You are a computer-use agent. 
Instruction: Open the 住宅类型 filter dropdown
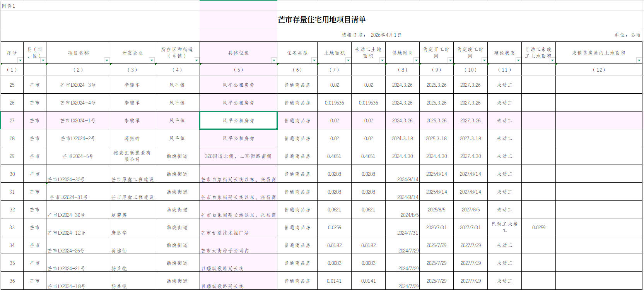click(x=314, y=60)
